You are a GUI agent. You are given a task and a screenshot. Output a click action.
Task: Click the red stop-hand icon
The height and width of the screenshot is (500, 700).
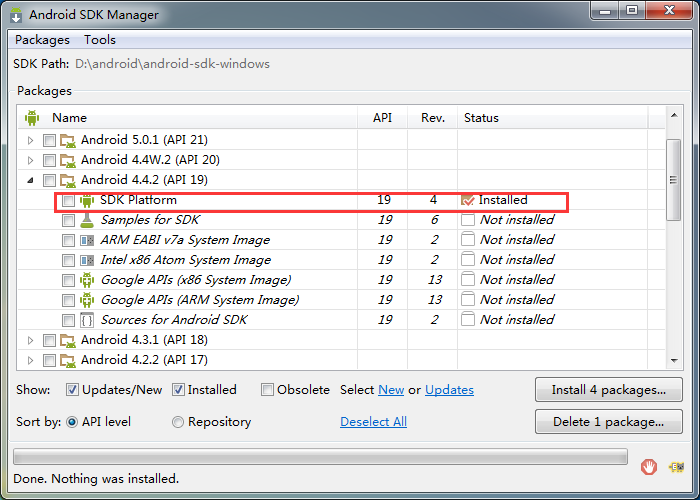coord(649,466)
